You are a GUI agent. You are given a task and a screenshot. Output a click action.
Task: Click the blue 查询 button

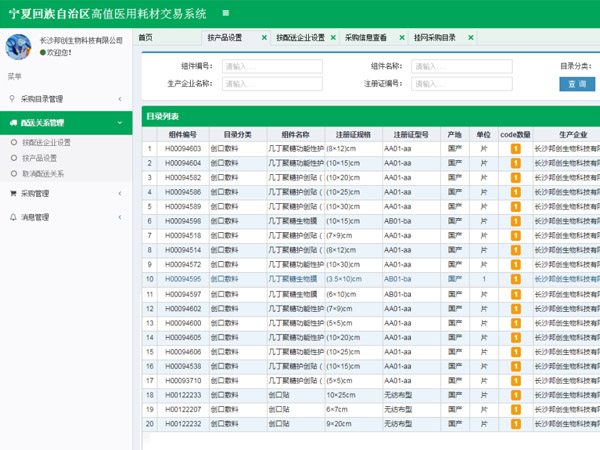click(576, 84)
